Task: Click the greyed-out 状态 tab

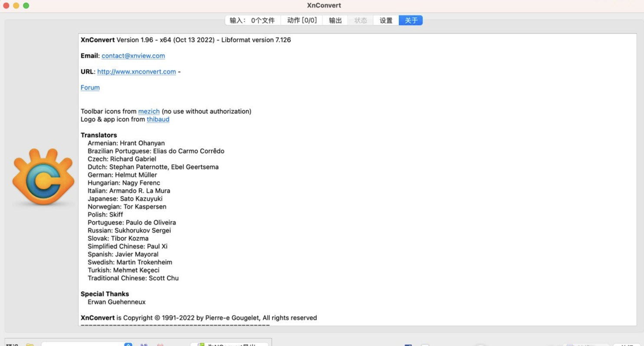Action: coord(360,20)
